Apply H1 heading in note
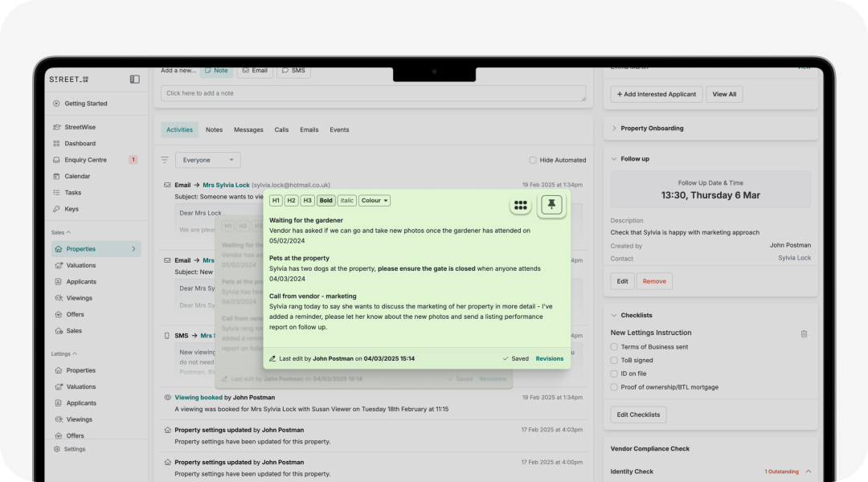 [276, 201]
